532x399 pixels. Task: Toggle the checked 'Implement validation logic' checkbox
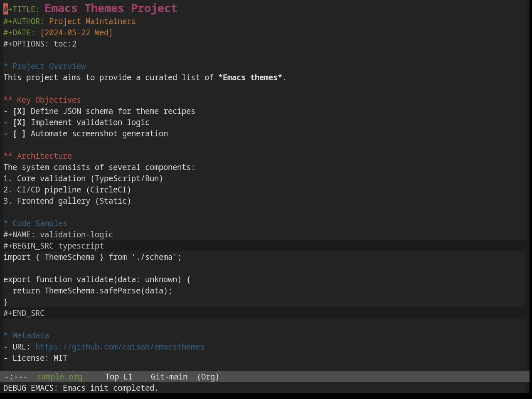click(19, 122)
